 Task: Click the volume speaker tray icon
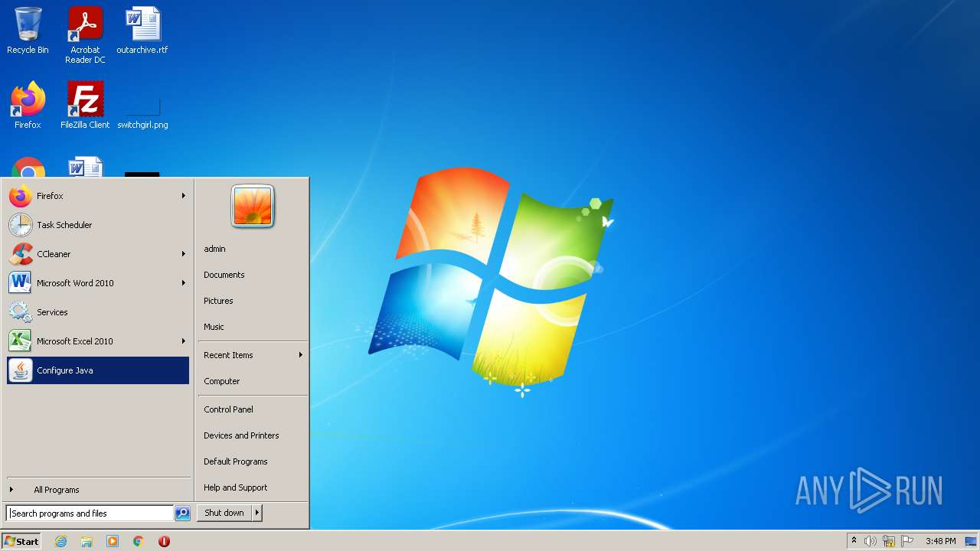tap(871, 541)
